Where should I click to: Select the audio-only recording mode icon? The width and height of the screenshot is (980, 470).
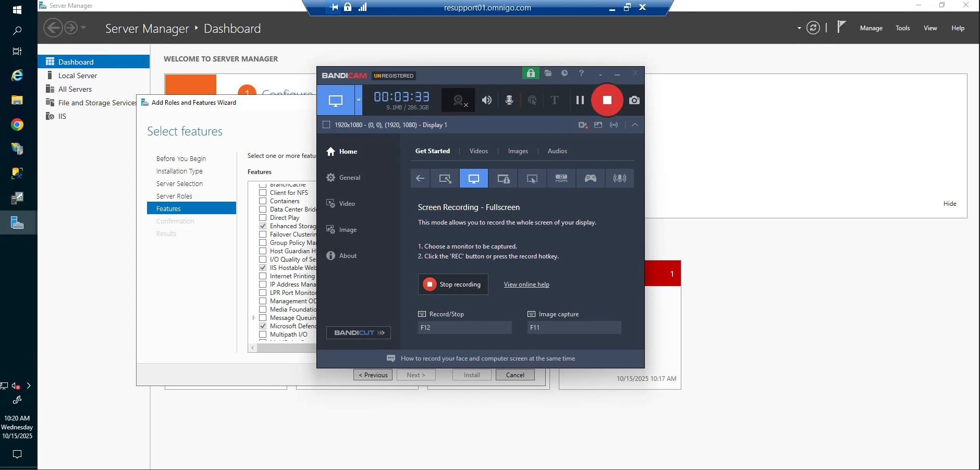(620, 178)
